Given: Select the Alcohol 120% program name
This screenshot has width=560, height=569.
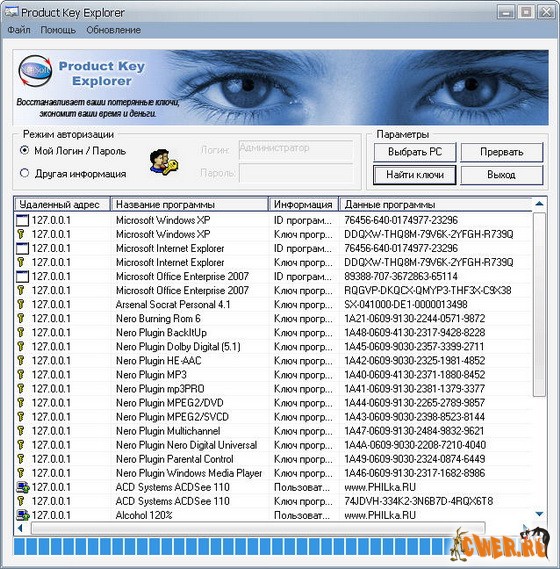Looking at the screenshot, I should [x=144, y=515].
